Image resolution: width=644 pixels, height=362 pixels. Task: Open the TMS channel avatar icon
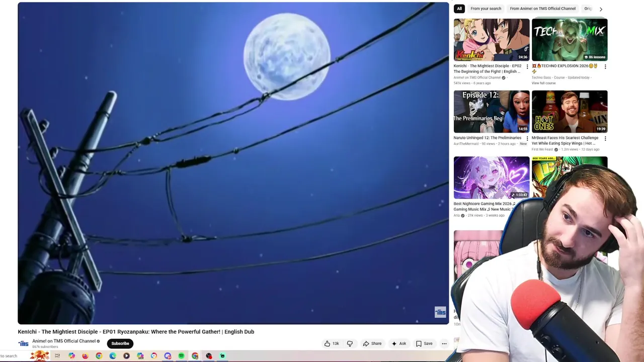tap(23, 343)
